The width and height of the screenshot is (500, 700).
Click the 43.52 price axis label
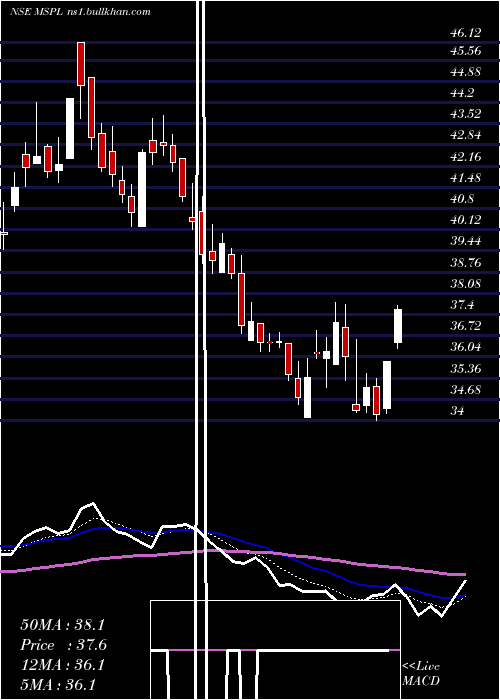click(x=466, y=114)
